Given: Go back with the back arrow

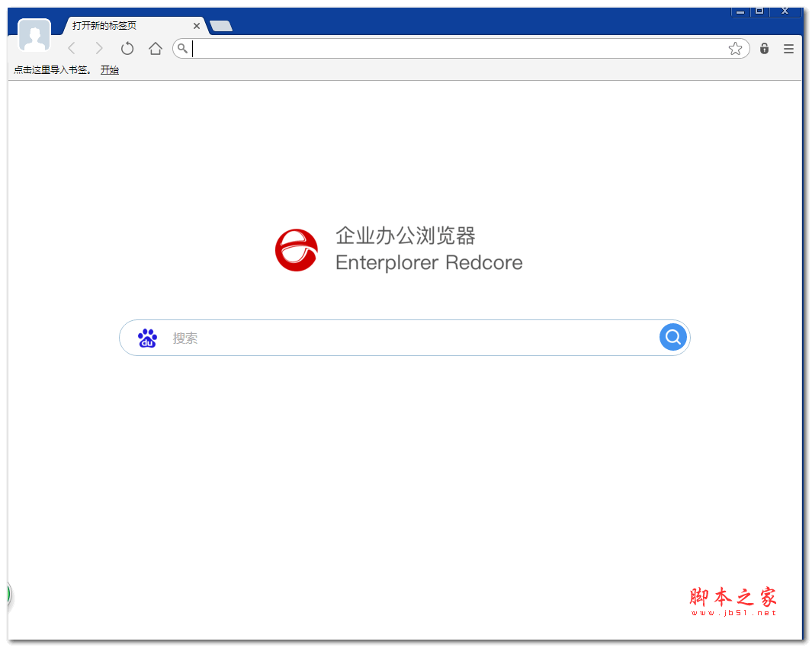Looking at the screenshot, I should 72,49.
